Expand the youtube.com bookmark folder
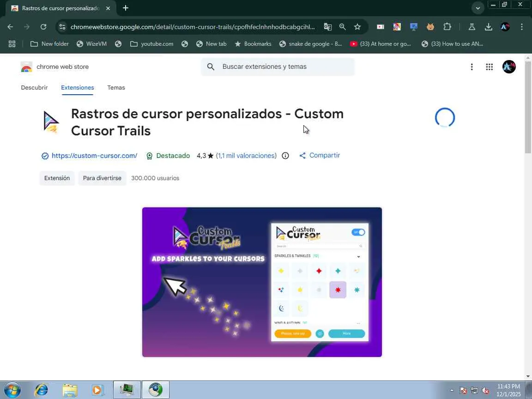 point(151,44)
